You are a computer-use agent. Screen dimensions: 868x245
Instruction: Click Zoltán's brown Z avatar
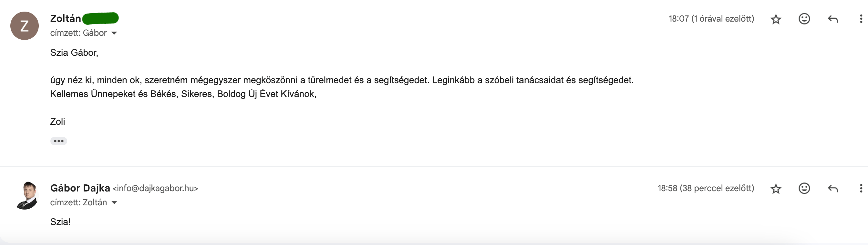click(x=25, y=26)
